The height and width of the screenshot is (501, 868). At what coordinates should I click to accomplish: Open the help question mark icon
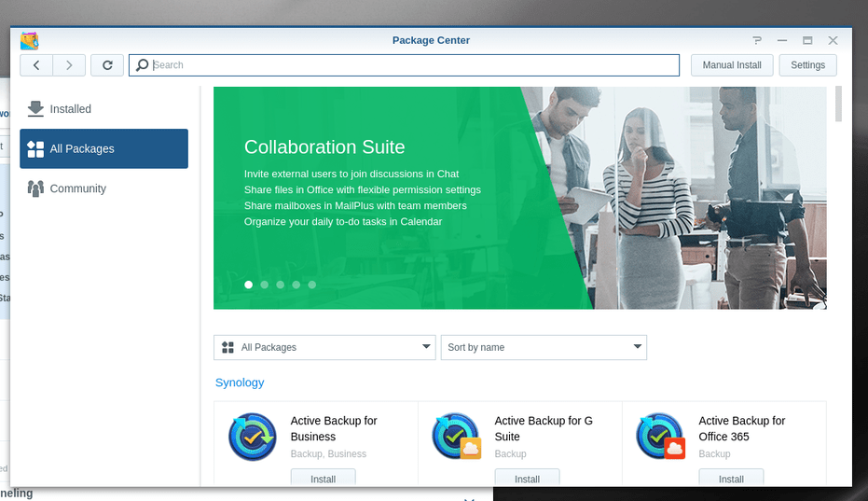[x=757, y=40]
